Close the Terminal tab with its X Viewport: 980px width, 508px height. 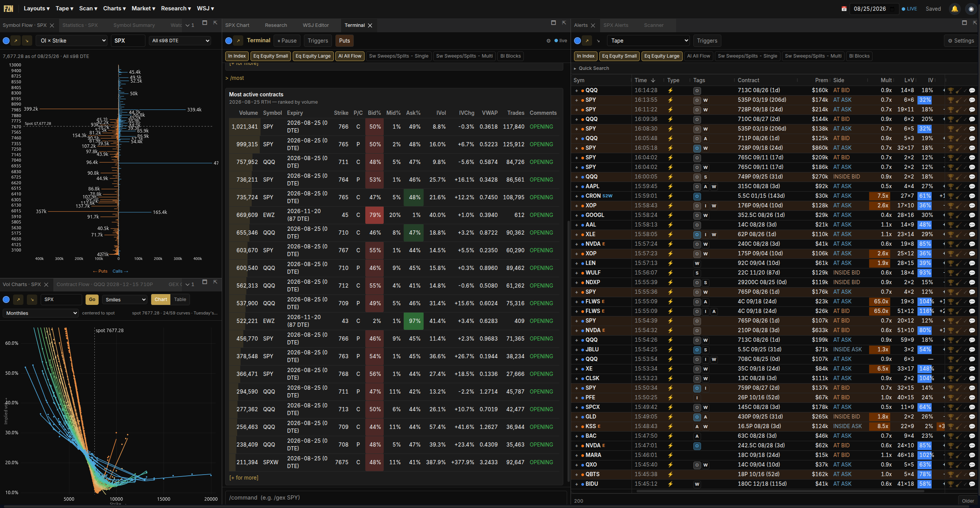tap(370, 25)
